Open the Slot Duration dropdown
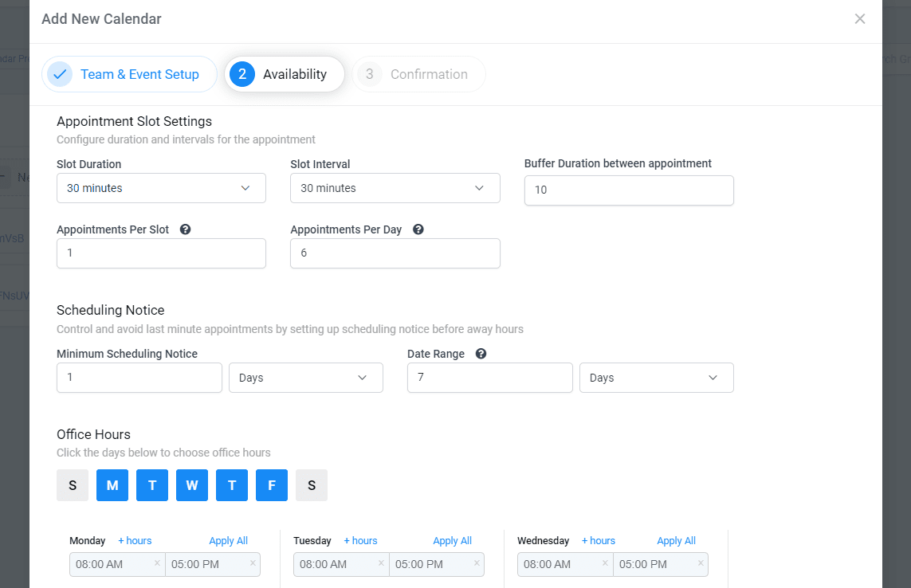The image size is (911, 588). coord(161,188)
